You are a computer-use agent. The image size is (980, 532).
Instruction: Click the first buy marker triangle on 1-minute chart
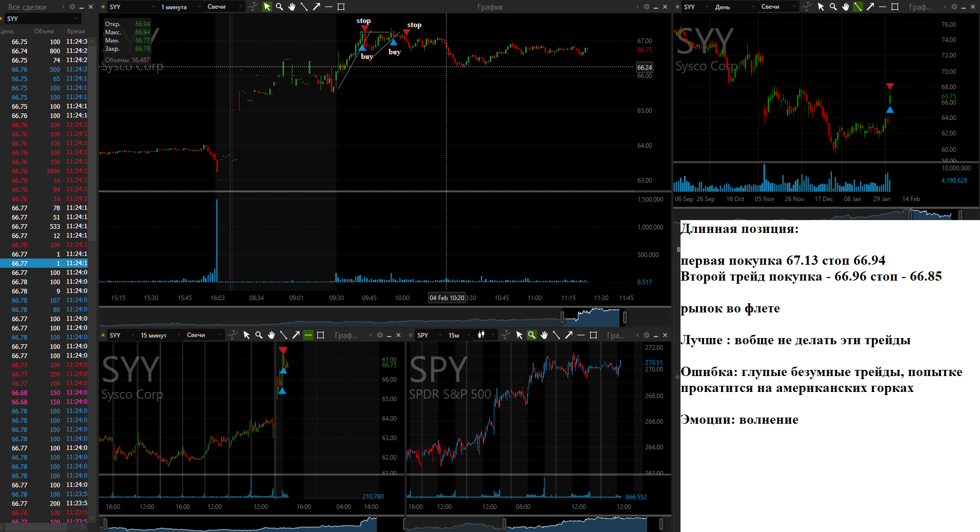pyautogui.click(x=363, y=47)
